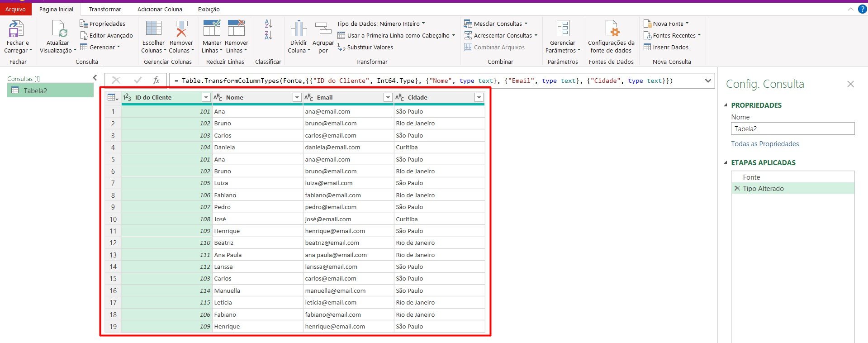Switch to the Exibição tab
Screen dimensions: 868x343
pyautogui.click(x=209, y=9)
